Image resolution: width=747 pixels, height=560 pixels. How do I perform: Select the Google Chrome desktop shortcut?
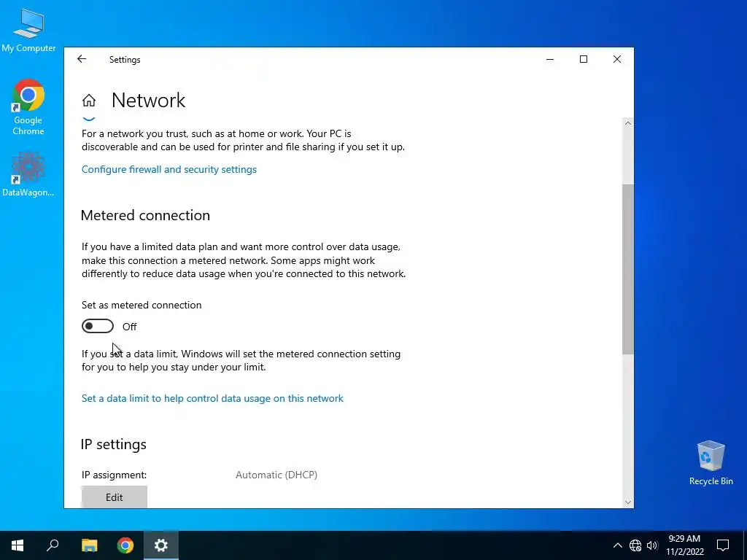click(x=28, y=108)
